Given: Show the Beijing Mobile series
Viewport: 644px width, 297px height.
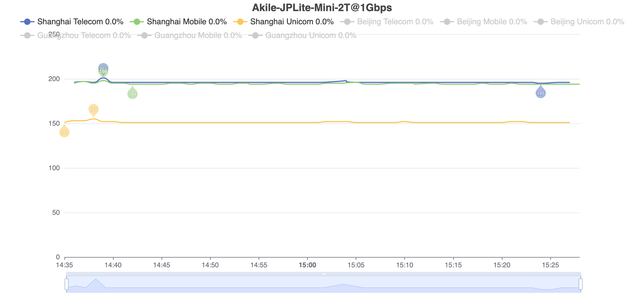Looking at the screenshot, I should coord(484,22).
